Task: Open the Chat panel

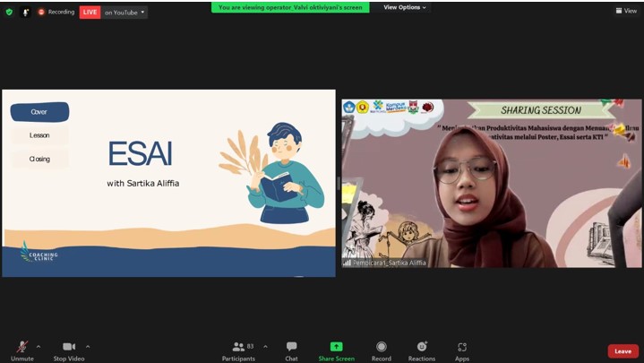Action: point(291,347)
